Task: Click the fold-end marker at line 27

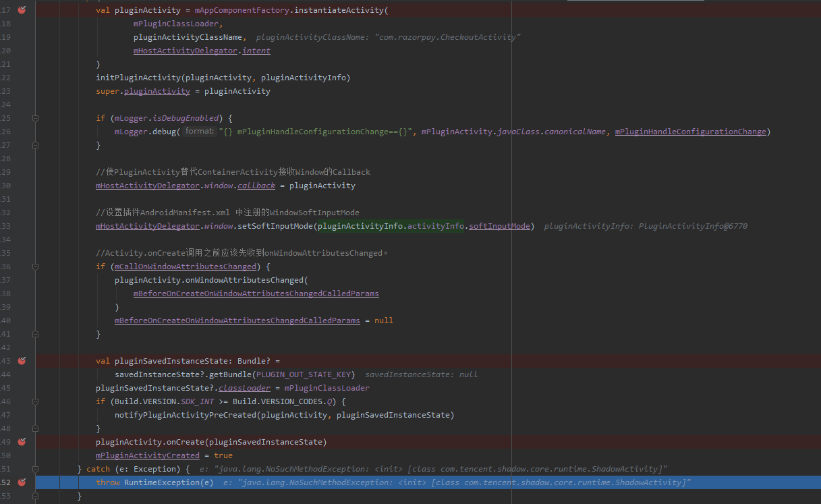Action: [35, 144]
